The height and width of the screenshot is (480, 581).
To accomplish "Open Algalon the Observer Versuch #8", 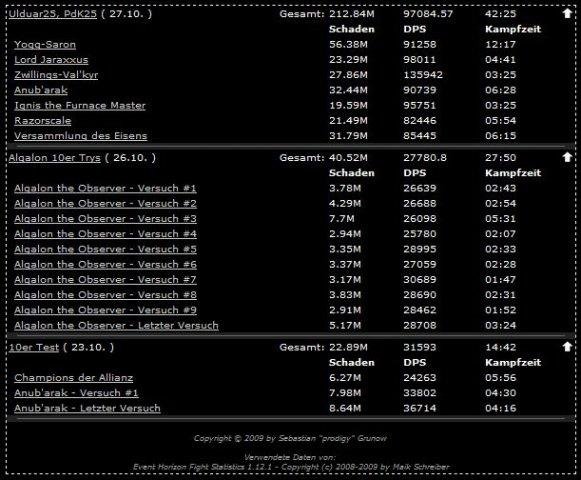I will point(105,295).
